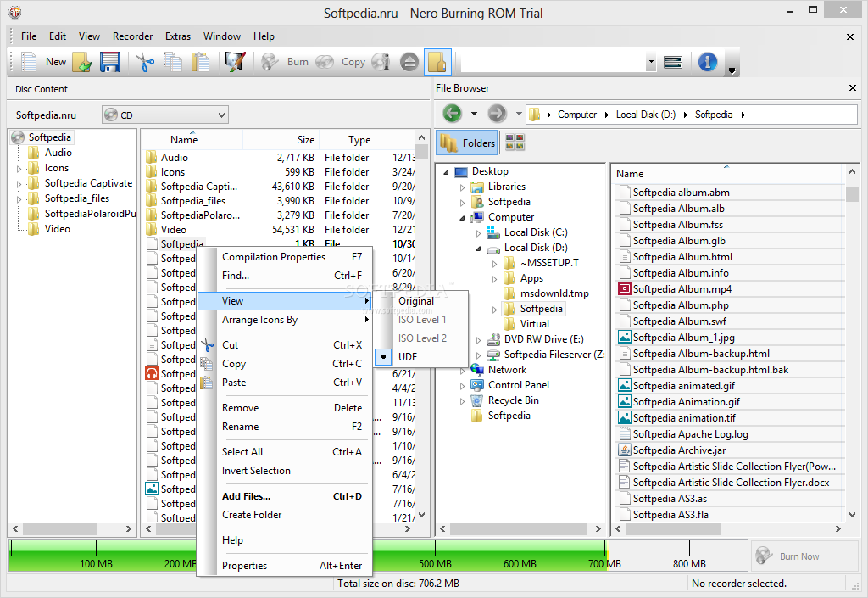
Task: Expand the Icons folder in disc tree
Action: click(x=19, y=168)
